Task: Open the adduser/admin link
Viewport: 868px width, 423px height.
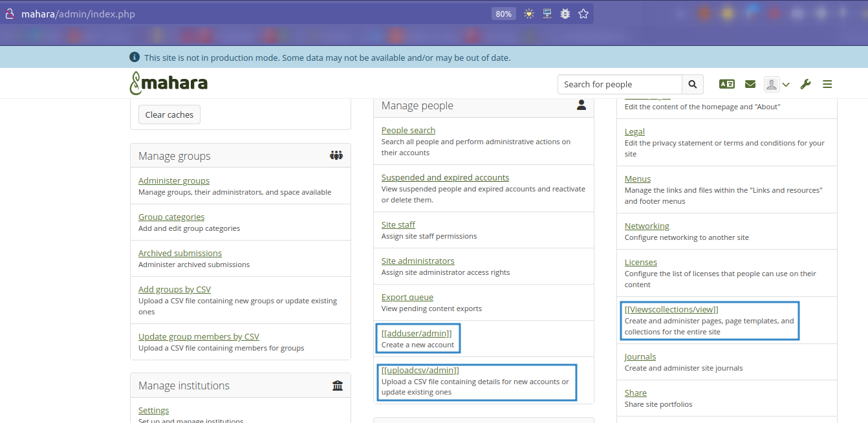Action: 417,333
